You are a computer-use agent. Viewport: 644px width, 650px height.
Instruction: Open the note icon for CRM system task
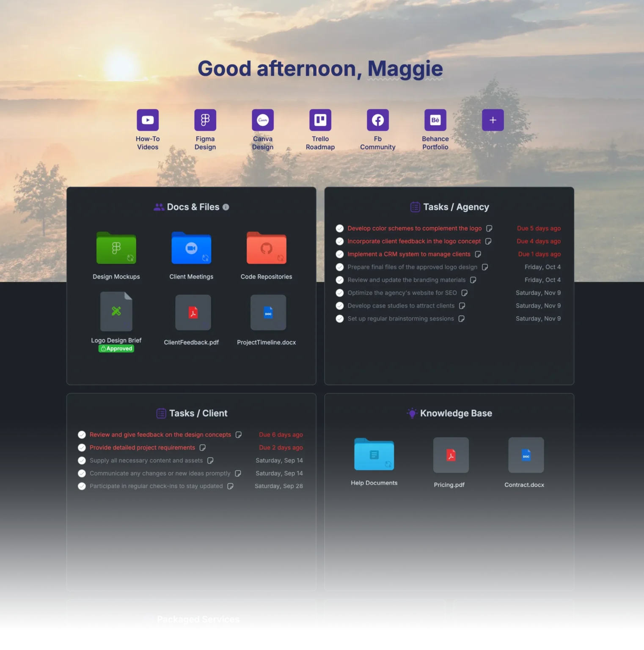point(478,254)
